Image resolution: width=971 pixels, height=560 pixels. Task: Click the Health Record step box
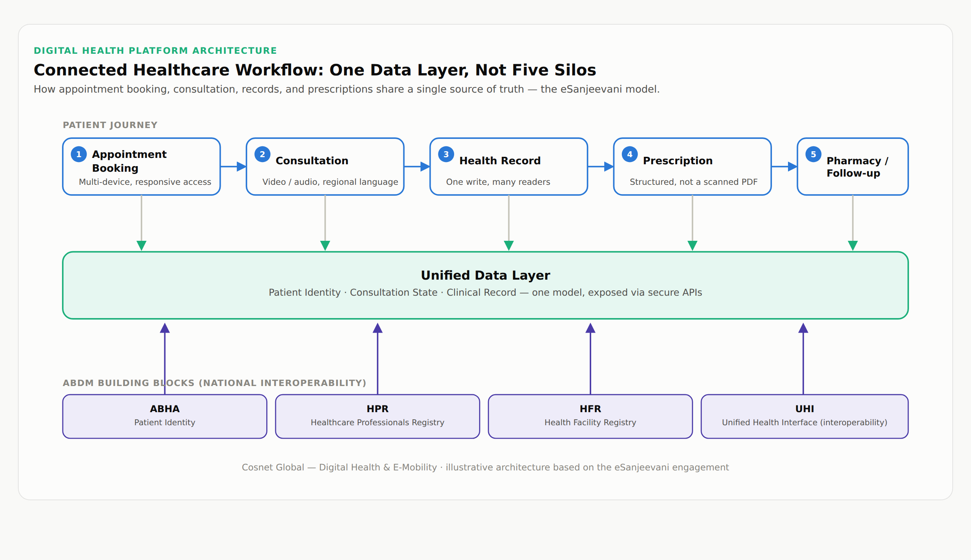pos(509,167)
